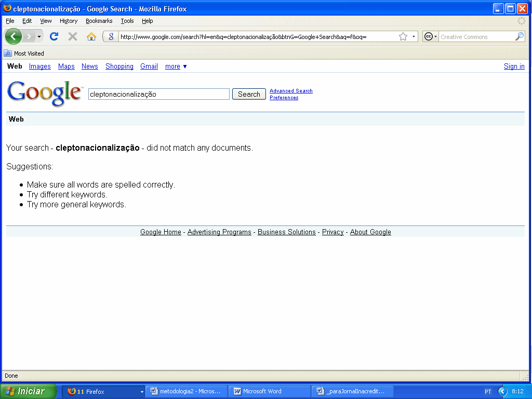The width and height of the screenshot is (532, 399).
Task: Click the 8:12 system clock
Action: [x=518, y=391]
